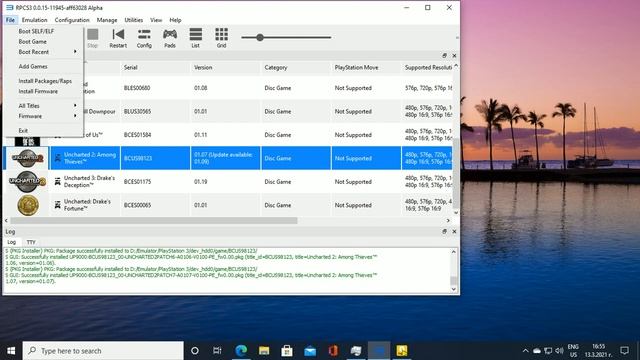The height and width of the screenshot is (360, 640).
Task: Click the taskbar search box
Action: (x=103, y=351)
